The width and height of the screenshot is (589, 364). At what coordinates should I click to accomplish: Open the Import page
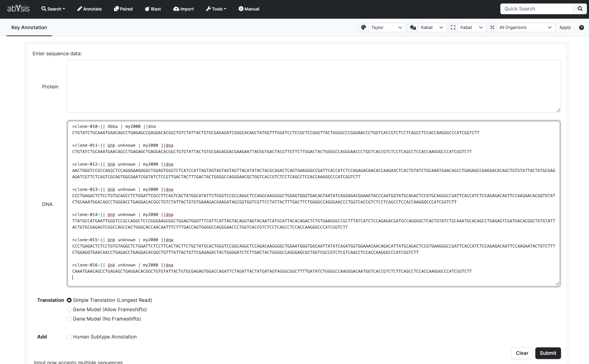pyautogui.click(x=183, y=9)
